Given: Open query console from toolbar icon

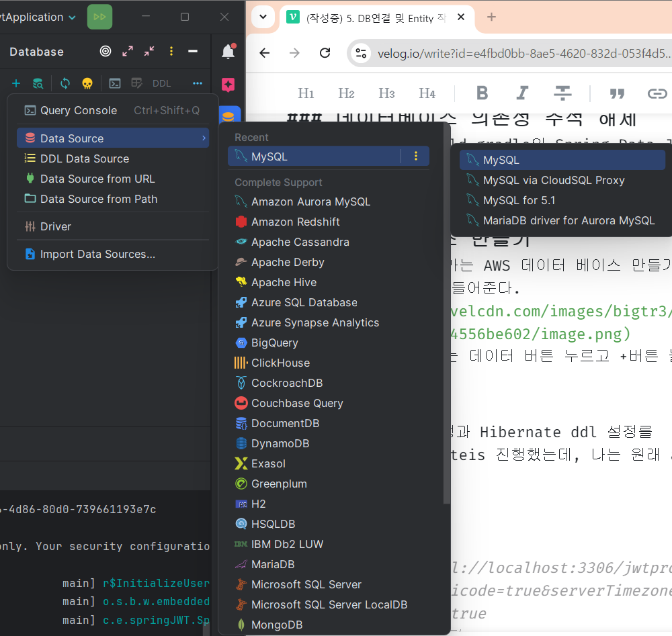Looking at the screenshot, I should [115, 83].
